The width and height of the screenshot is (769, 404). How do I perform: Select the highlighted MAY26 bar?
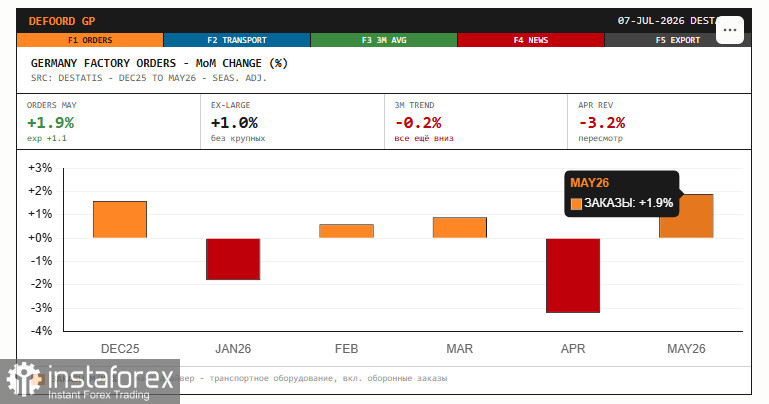tap(686, 216)
